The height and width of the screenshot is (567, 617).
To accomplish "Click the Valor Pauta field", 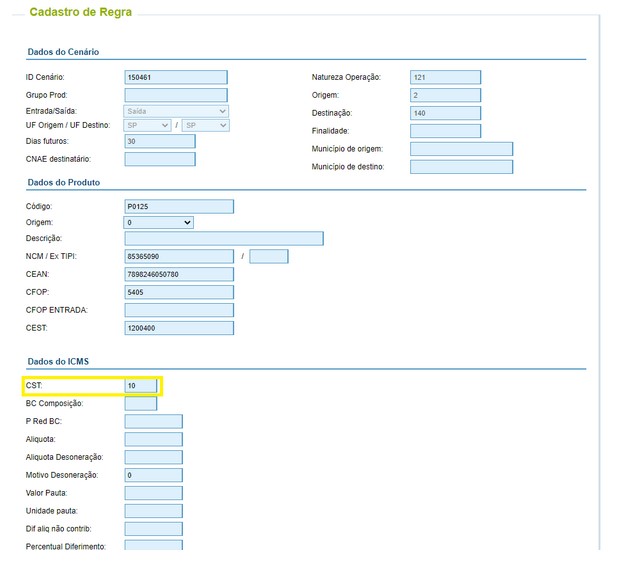I will pyautogui.click(x=153, y=493).
